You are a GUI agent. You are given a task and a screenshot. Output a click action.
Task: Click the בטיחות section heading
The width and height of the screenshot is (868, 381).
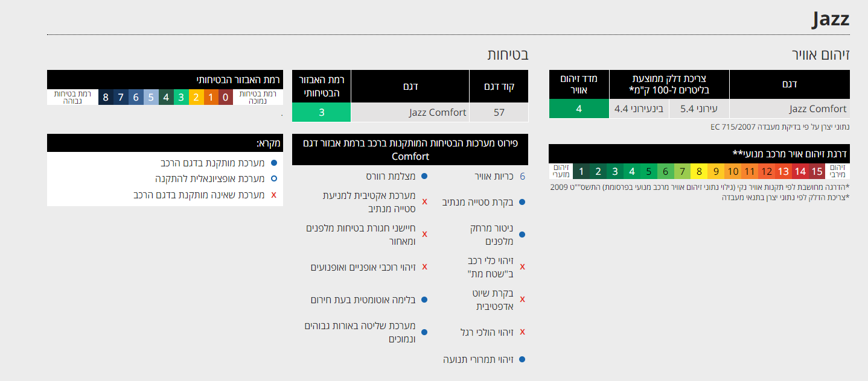[x=508, y=55]
